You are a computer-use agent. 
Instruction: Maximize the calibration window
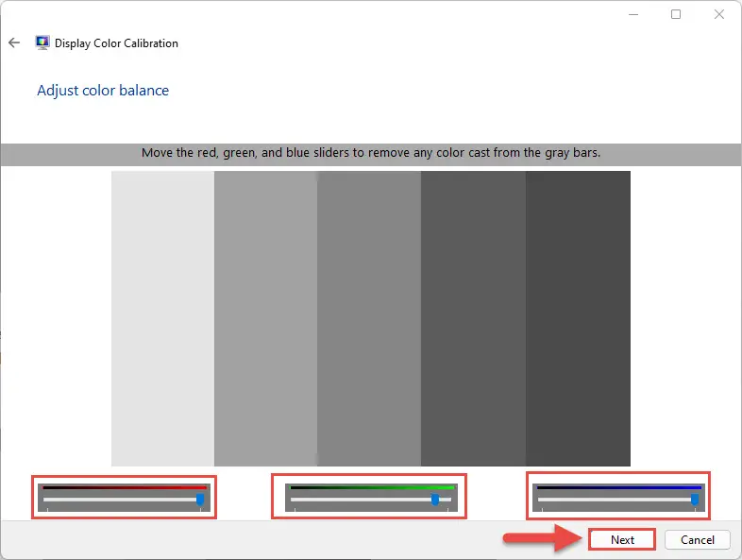[676, 15]
